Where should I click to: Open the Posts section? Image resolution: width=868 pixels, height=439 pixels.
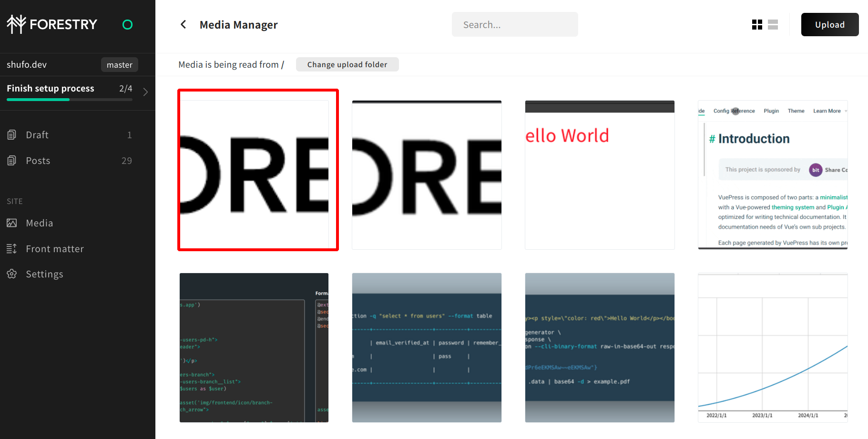point(38,161)
